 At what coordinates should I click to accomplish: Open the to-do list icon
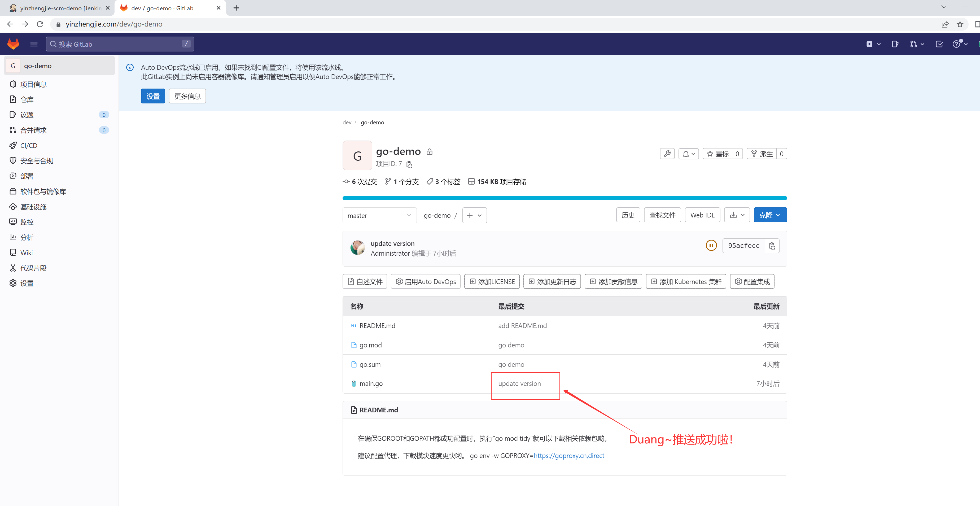[939, 44]
